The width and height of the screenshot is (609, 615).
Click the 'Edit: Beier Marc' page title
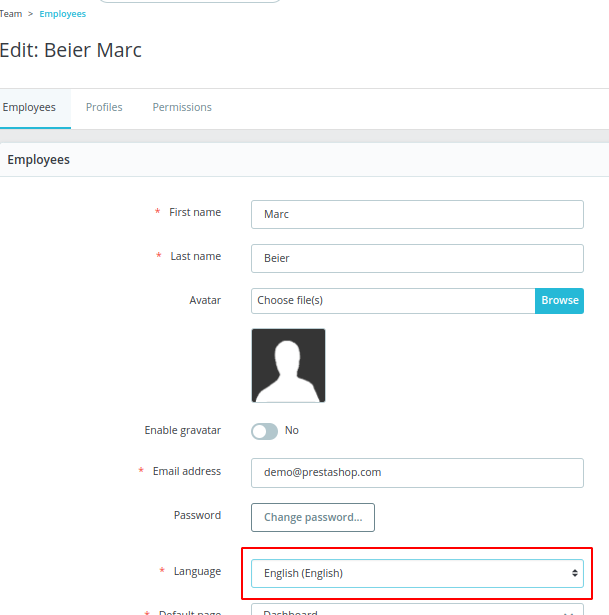(71, 50)
